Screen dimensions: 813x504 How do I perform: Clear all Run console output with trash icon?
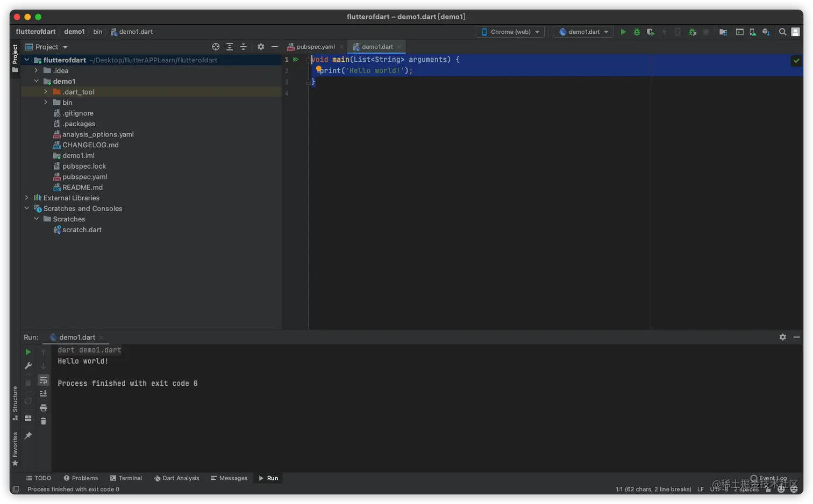click(x=44, y=421)
